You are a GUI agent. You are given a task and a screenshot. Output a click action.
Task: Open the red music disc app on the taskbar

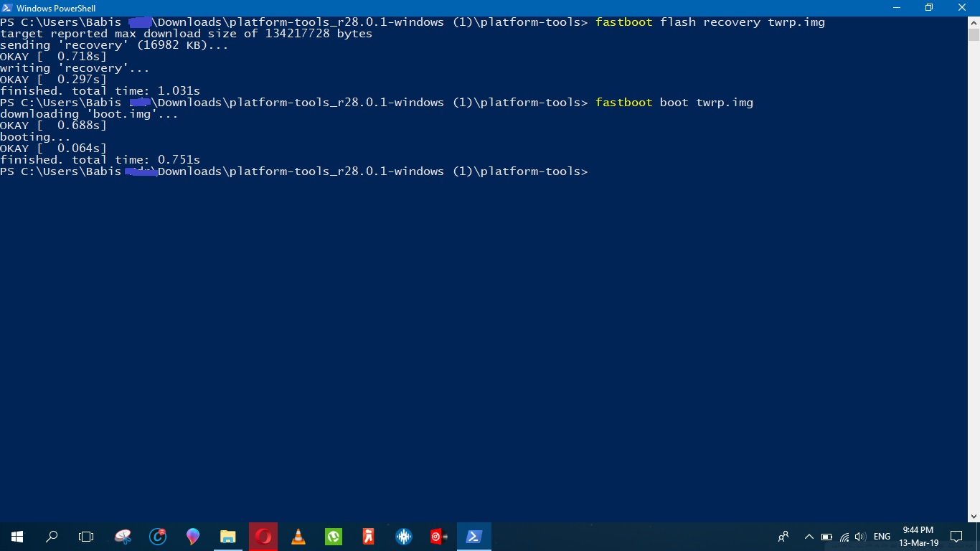point(439,537)
